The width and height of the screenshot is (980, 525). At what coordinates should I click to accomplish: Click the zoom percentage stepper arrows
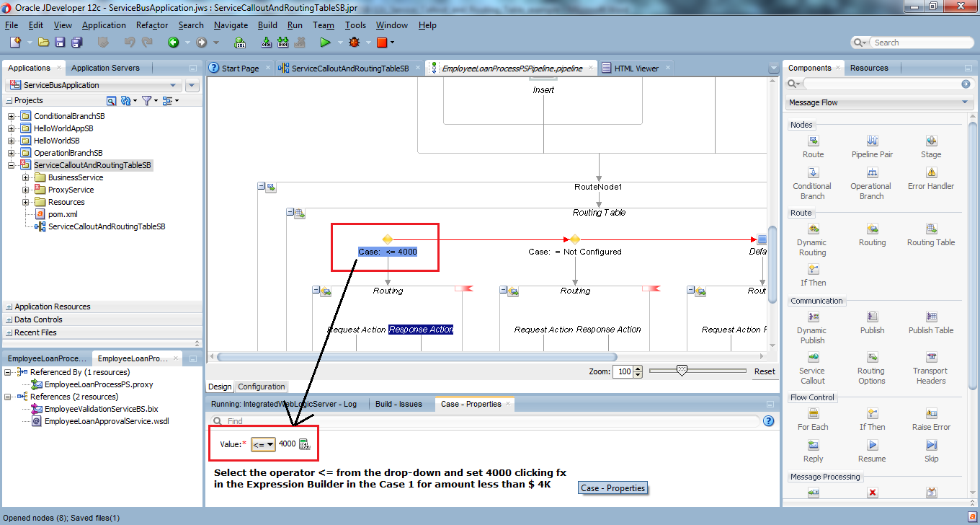pos(639,371)
